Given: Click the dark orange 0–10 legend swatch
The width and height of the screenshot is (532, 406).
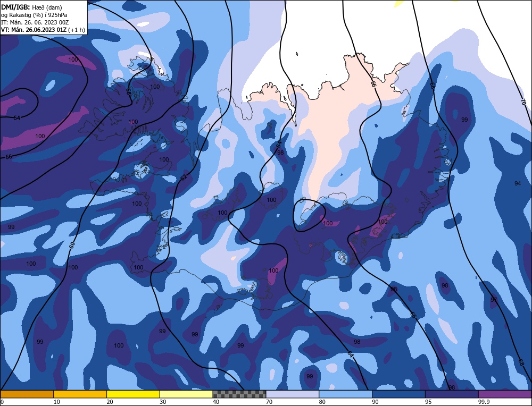Looking at the screenshot, I should 27,394.
